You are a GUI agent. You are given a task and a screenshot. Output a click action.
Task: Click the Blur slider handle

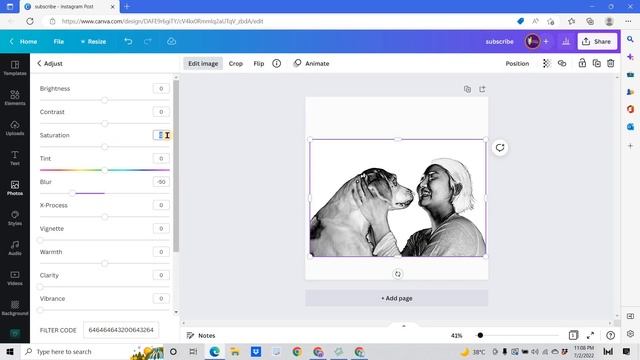pyautogui.click(x=72, y=193)
